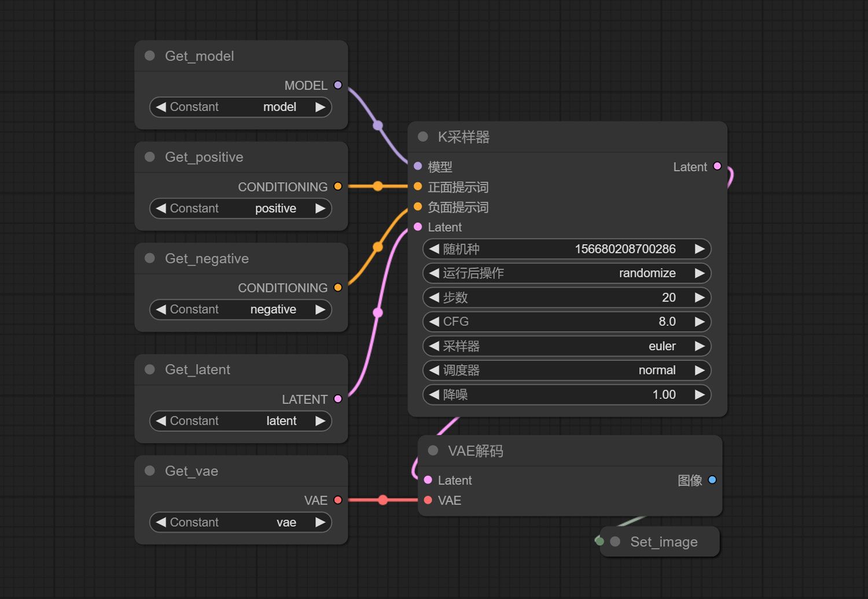
Task: Click the 降噪 value slider field
Action: [566, 395]
